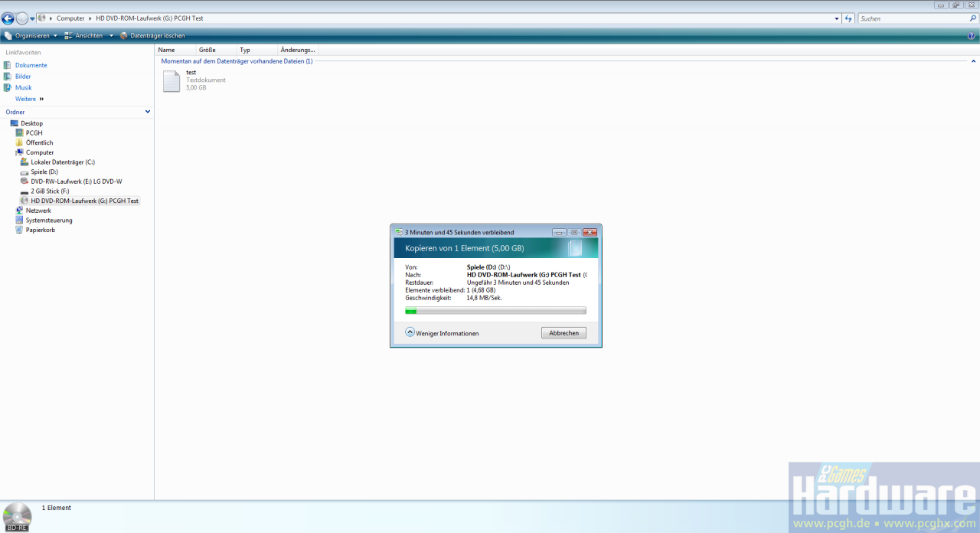Collapse the Ordner folder pane
Viewport: 980px width, 533px height.
point(148,112)
